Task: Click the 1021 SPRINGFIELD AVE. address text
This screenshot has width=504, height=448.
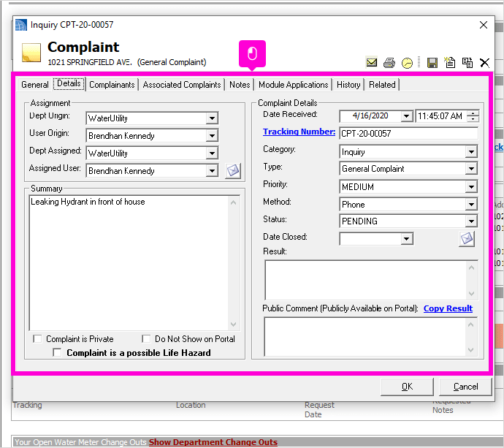Action: pos(90,62)
